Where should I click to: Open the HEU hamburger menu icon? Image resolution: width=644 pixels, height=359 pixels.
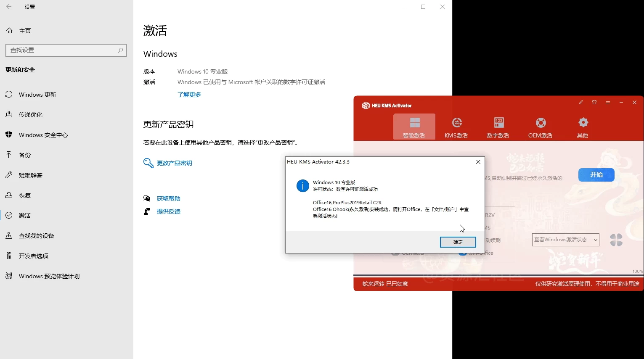click(608, 103)
